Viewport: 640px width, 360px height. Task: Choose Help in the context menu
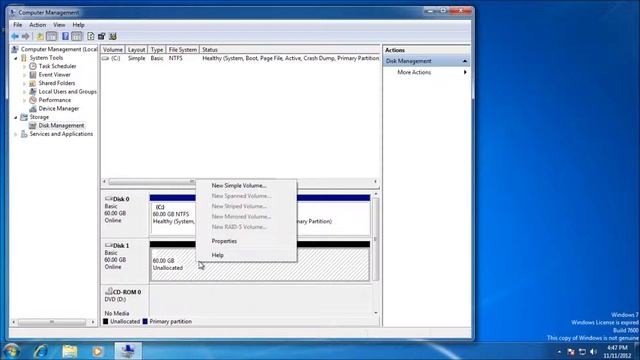coord(246,255)
